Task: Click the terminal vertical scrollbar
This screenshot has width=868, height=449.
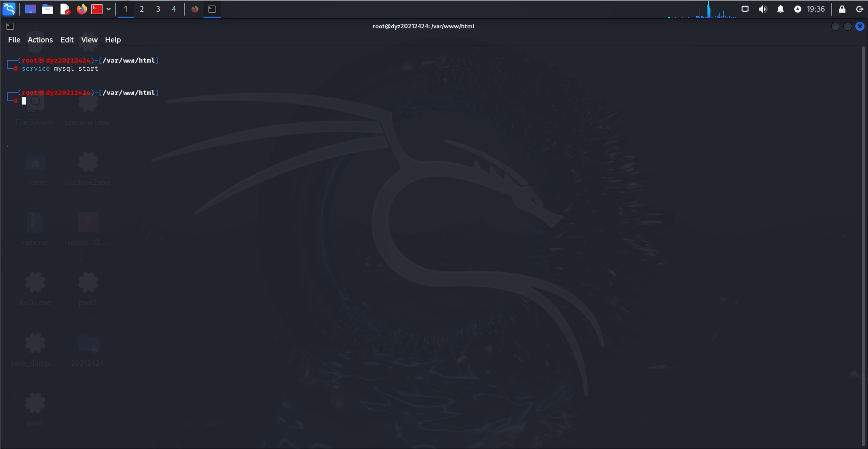Action: pos(864,246)
